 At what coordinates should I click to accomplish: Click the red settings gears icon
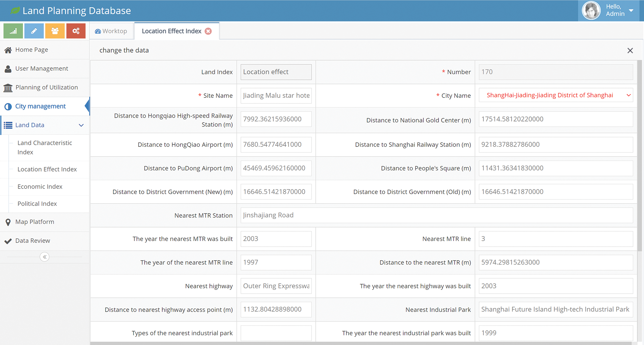tap(76, 31)
